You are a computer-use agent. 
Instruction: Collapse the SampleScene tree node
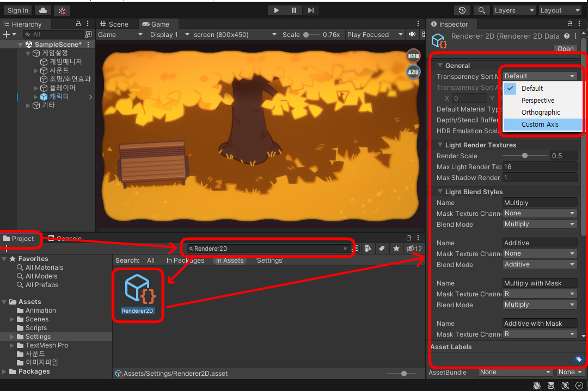point(20,45)
